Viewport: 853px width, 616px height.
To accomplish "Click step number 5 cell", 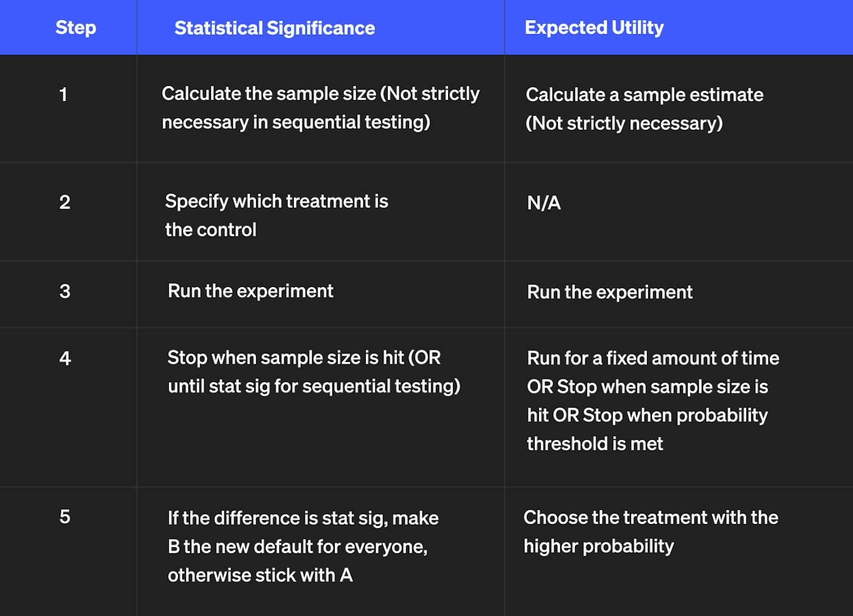I will tap(65, 517).
